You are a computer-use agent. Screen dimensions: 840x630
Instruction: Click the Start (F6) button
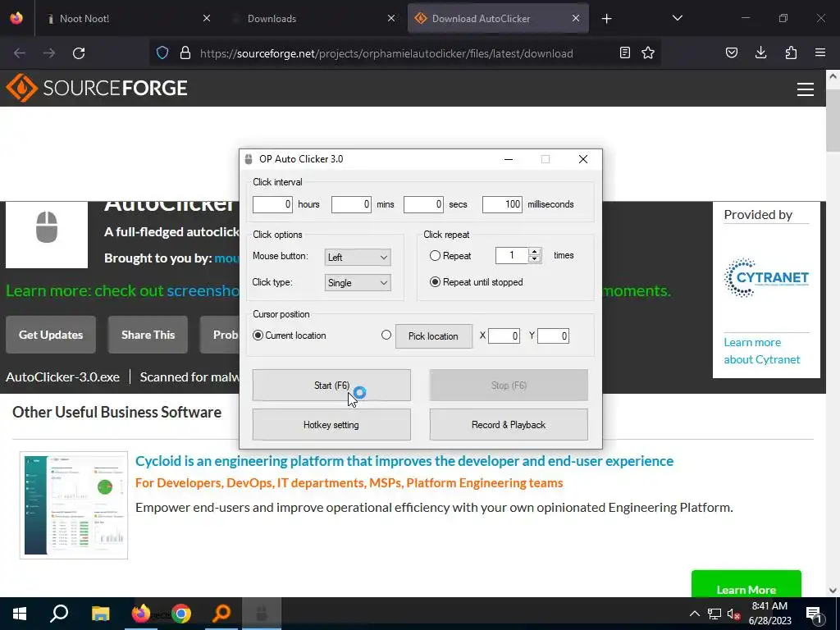tap(331, 386)
